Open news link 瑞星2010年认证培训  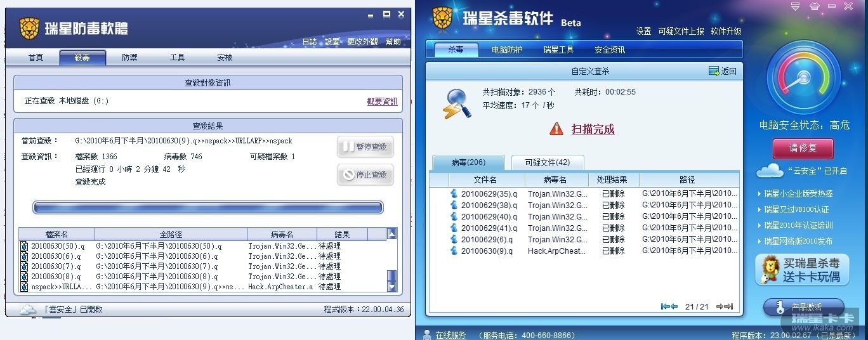[798, 225]
